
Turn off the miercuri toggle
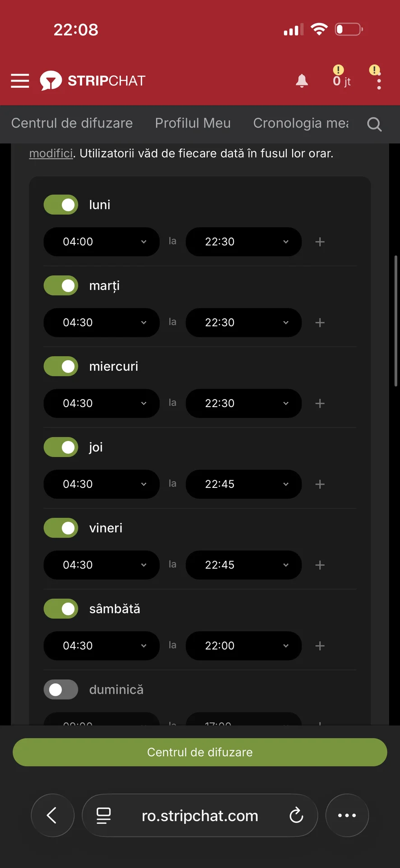[61, 367]
